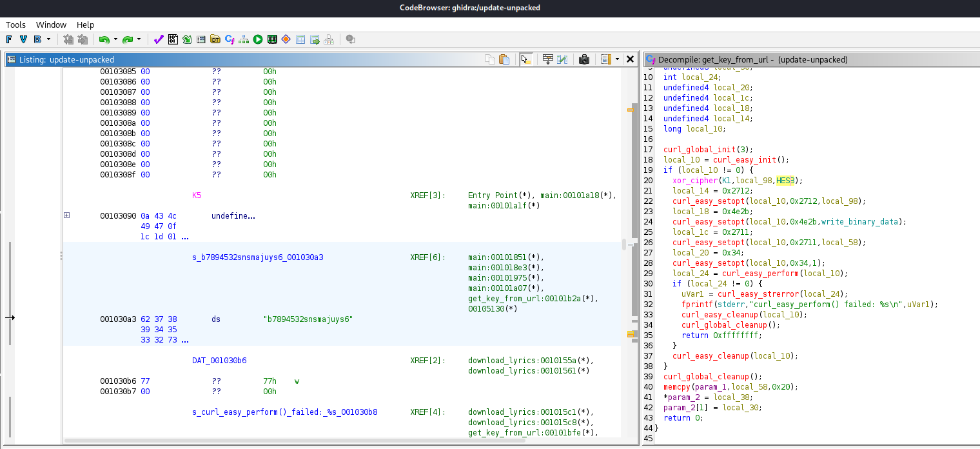980x449 pixels.
Task: Click the Copy icon in Listing header
Action: [490, 59]
